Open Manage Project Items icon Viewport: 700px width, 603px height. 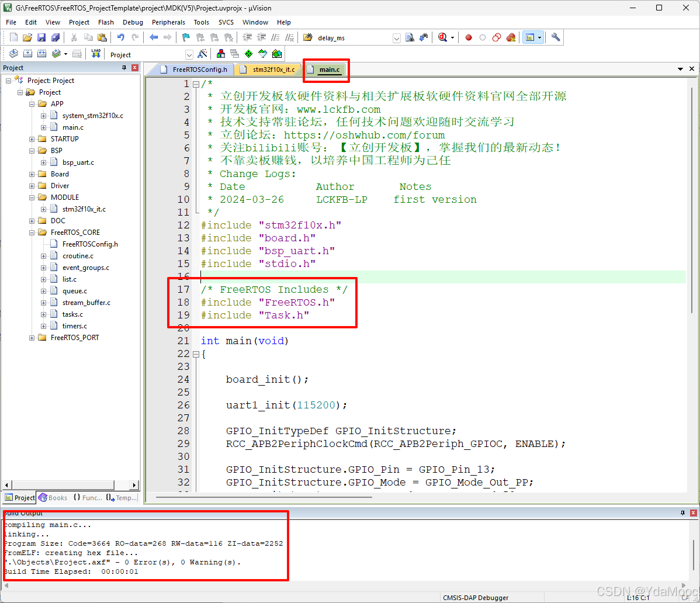(x=220, y=54)
